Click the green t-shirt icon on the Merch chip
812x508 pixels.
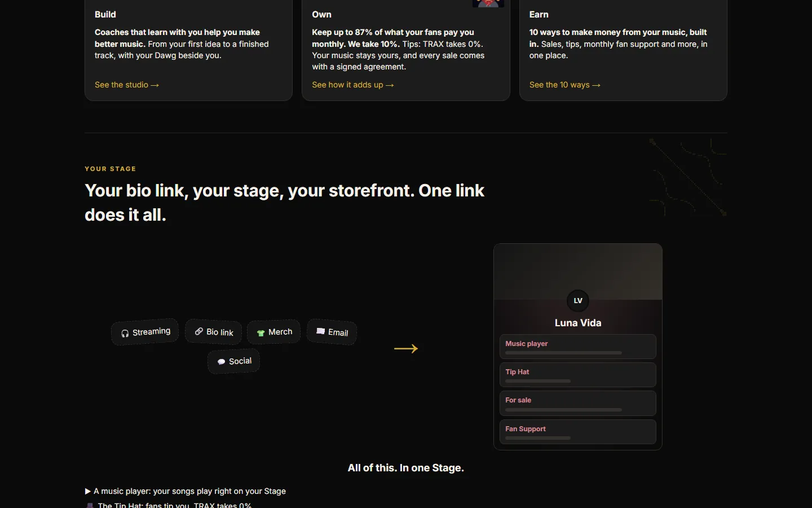261,332
